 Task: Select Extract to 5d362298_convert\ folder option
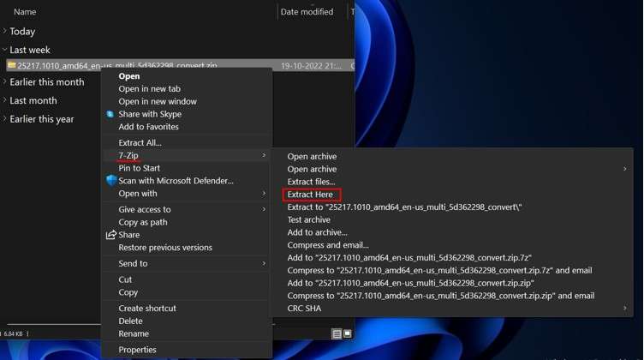click(404, 207)
